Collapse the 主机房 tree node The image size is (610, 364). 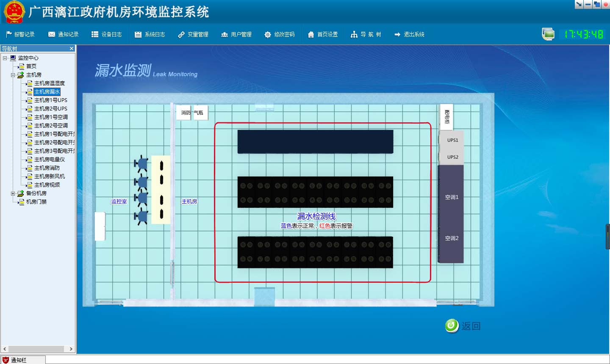click(x=13, y=75)
